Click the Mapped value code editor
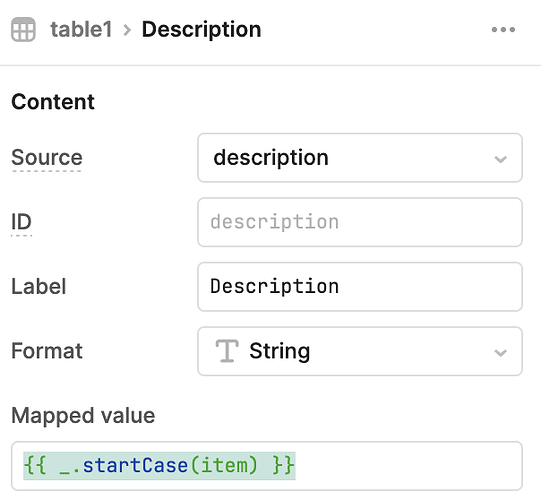 267,466
